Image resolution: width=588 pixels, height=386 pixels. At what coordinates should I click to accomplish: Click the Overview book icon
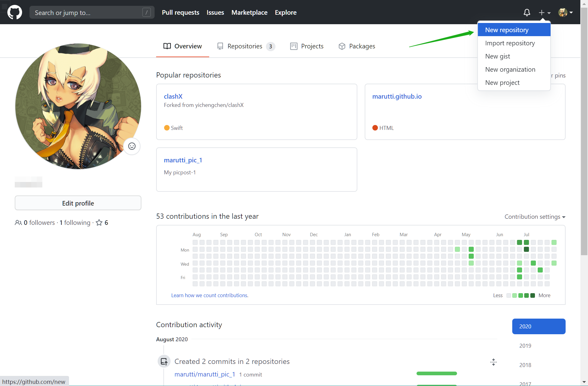point(167,46)
